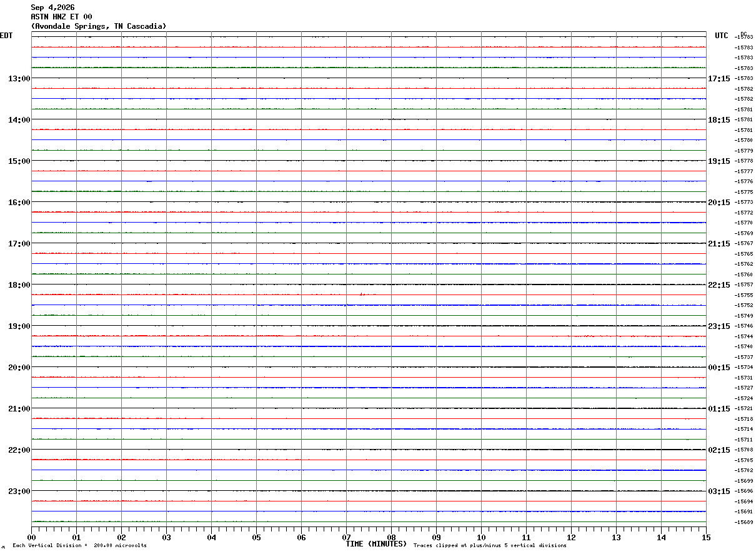756x554 pixels.
Task: Click the 23:00 EDT row label
Action: tap(19, 491)
